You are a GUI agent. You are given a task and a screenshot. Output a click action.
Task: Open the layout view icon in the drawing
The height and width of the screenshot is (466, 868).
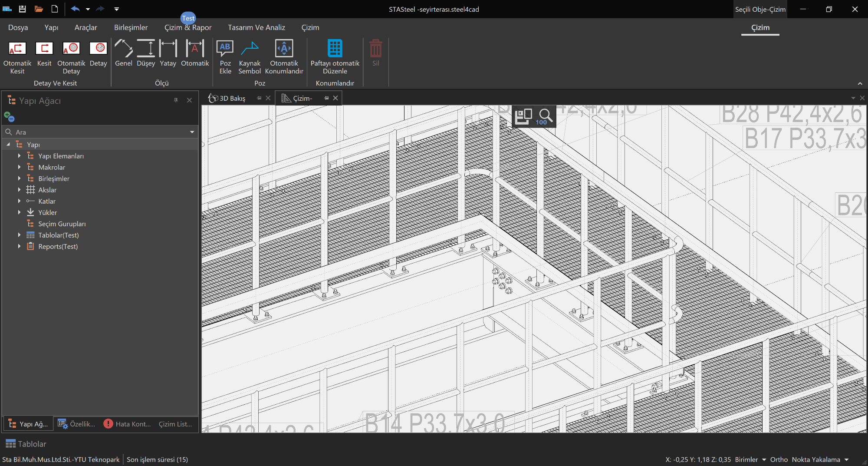(x=523, y=116)
